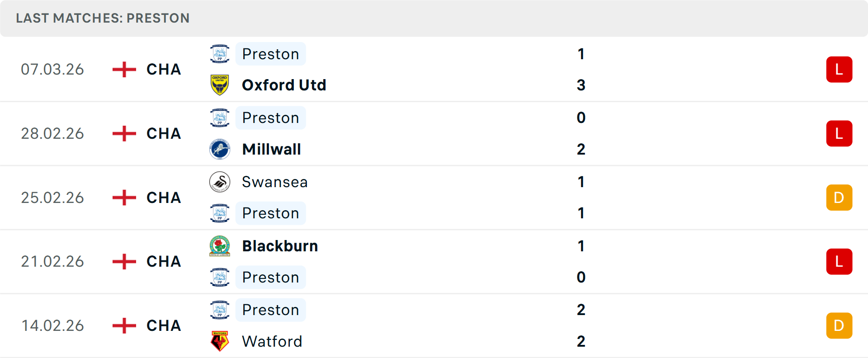This screenshot has height=358, width=868.
Task: Open the Blackburn team link
Action: point(280,246)
